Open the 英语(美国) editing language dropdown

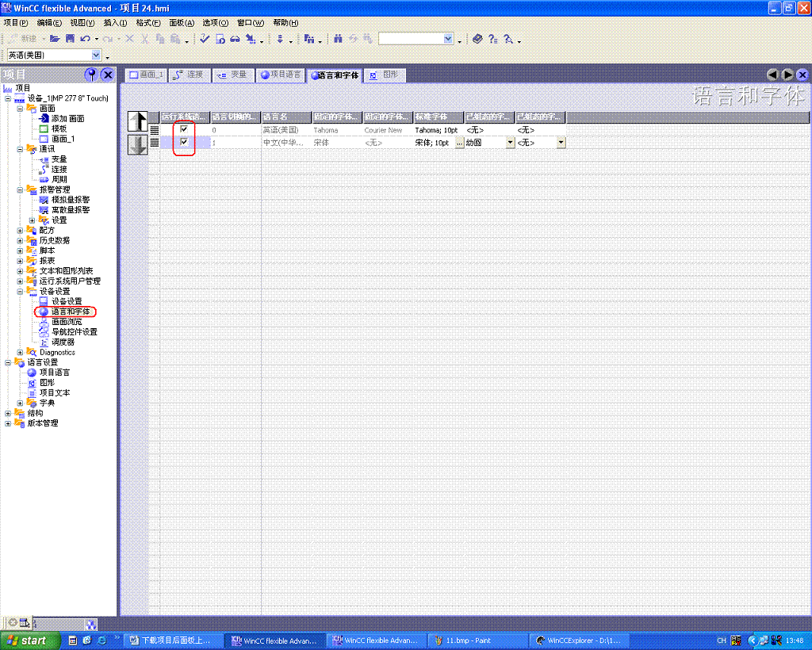[96, 55]
